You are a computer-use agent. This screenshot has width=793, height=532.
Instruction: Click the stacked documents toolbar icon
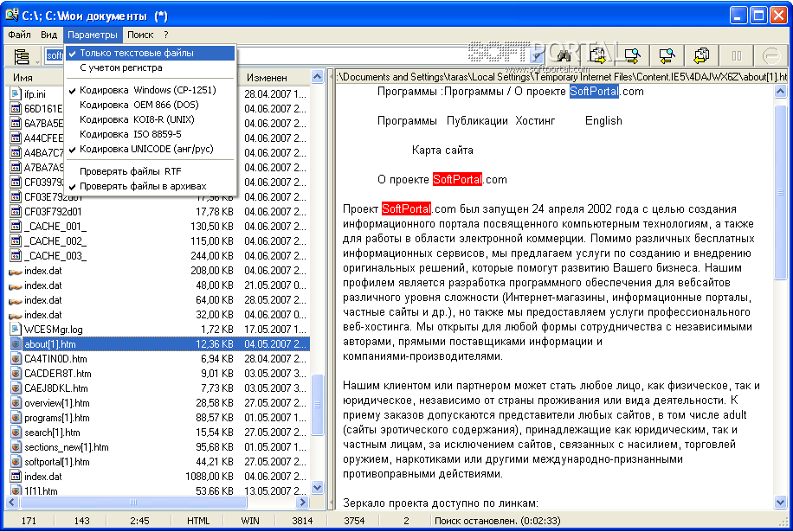tap(701, 55)
